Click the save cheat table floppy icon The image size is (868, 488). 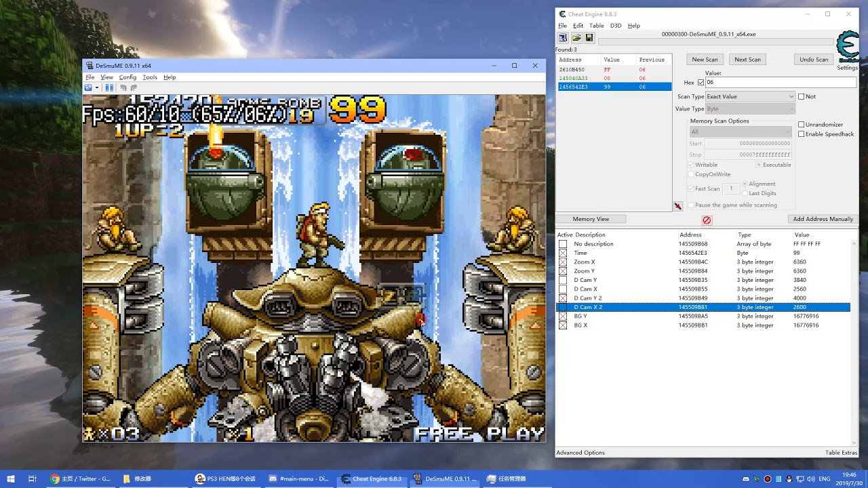pyautogui.click(x=589, y=38)
